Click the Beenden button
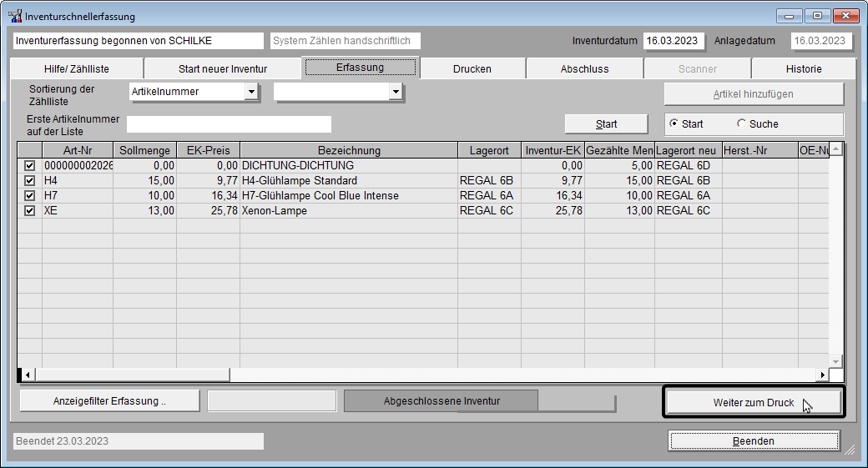The width and height of the screenshot is (868, 468). [x=754, y=441]
